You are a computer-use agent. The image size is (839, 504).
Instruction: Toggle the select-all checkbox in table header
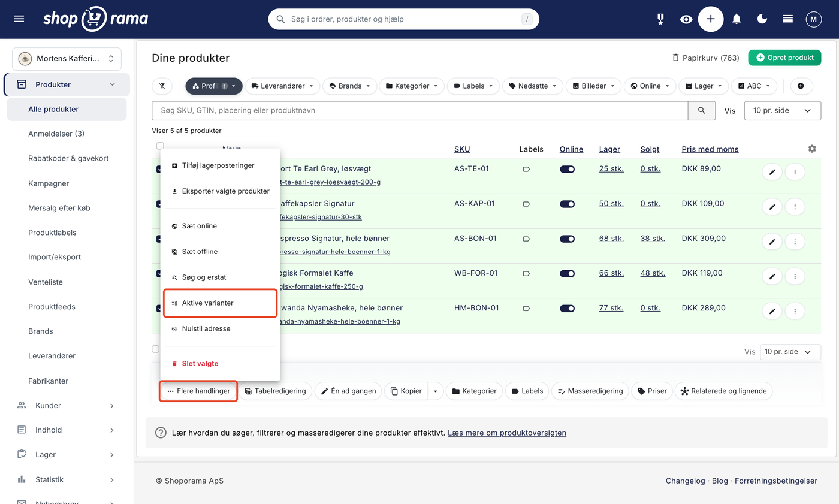pyautogui.click(x=159, y=146)
